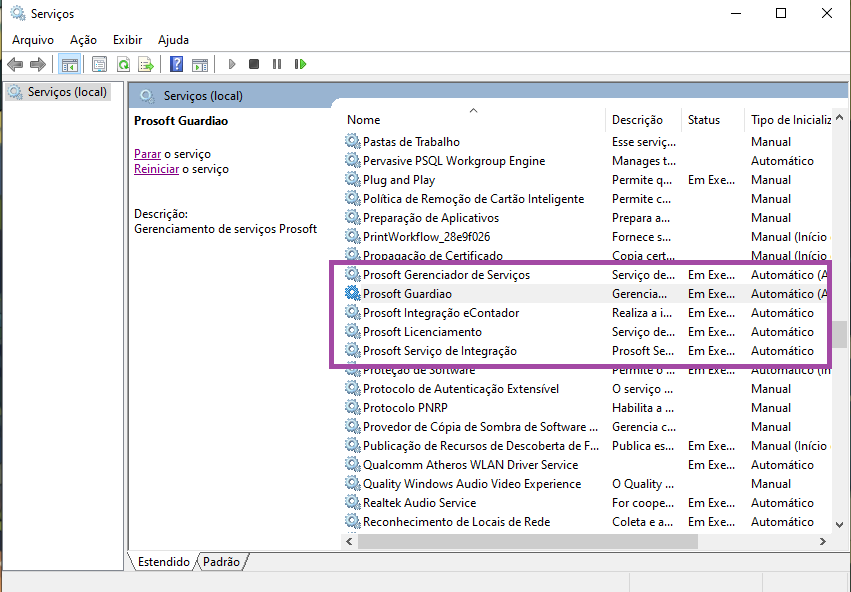Open the Ajuda menu
This screenshot has height=592, width=851.
point(173,40)
